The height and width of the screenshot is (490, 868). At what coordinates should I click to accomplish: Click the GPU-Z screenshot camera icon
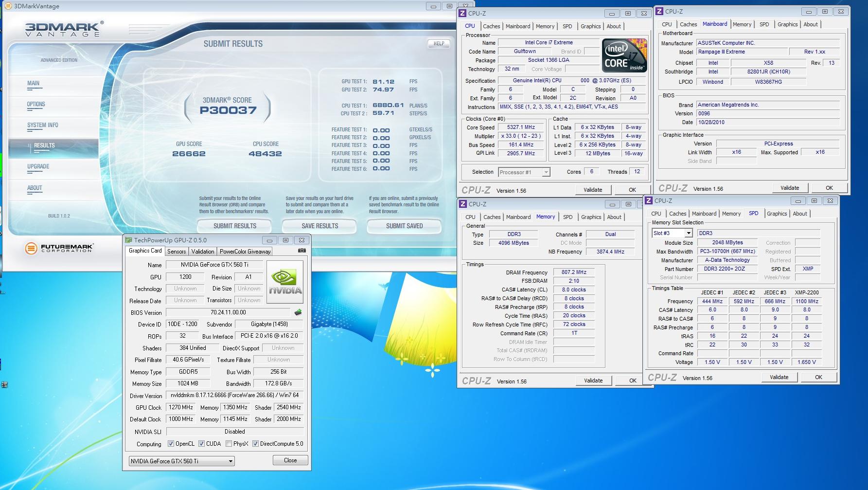(302, 251)
